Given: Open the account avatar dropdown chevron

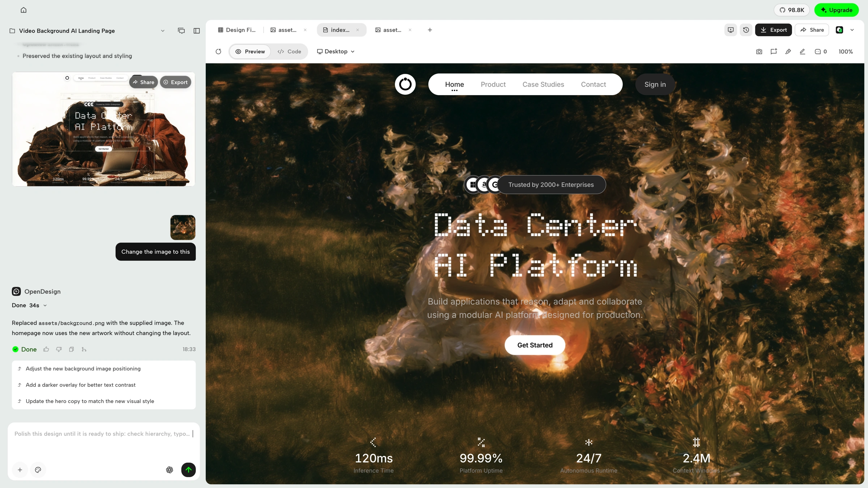Looking at the screenshot, I should pos(852,30).
